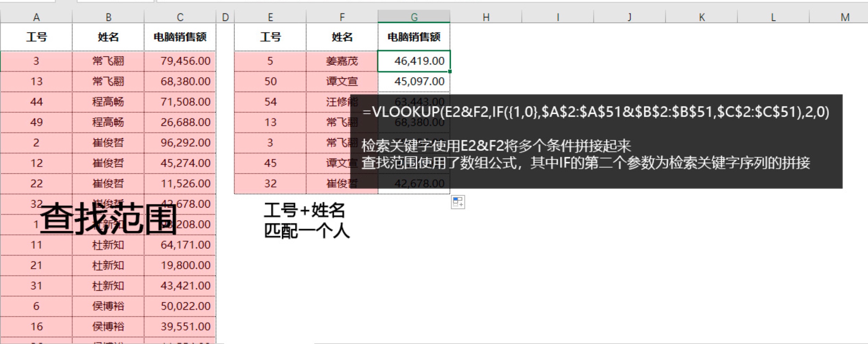The height and width of the screenshot is (344, 868).
Task: Select 工号 54 in column E
Action: click(270, 102)
